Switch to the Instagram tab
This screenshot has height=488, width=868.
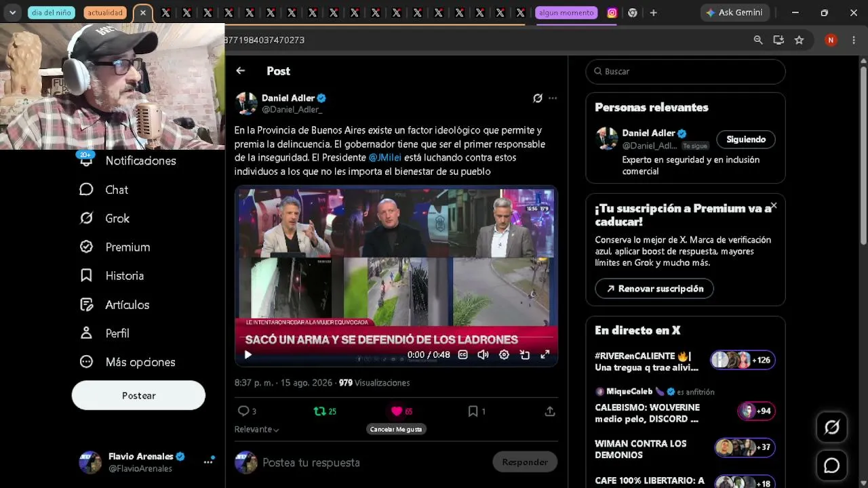(x=612, y=12)
